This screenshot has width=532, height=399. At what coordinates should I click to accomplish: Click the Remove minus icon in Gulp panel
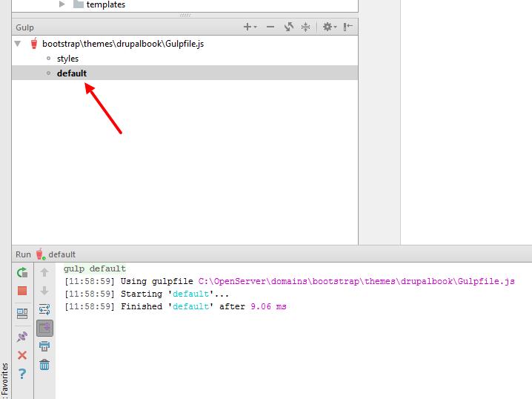click(x=270, y=27)
